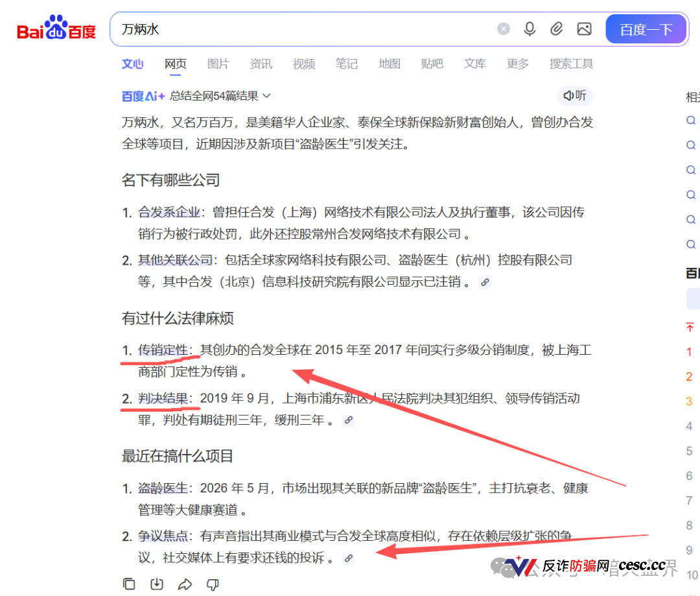The image size is (700, 596).
Task: Copy the AI summary with copy icon
Action: pos(129,584)
